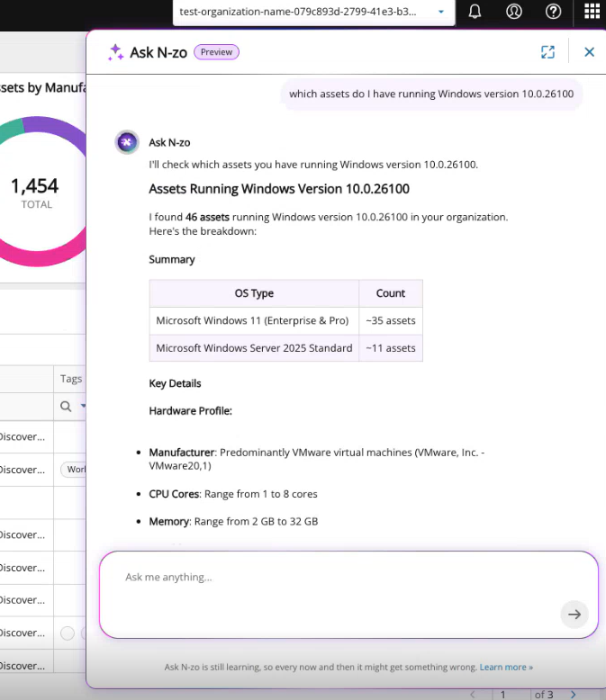606x700 pixels.
Task: Close the Ask N-zo panel
Action: click(590, 52)
